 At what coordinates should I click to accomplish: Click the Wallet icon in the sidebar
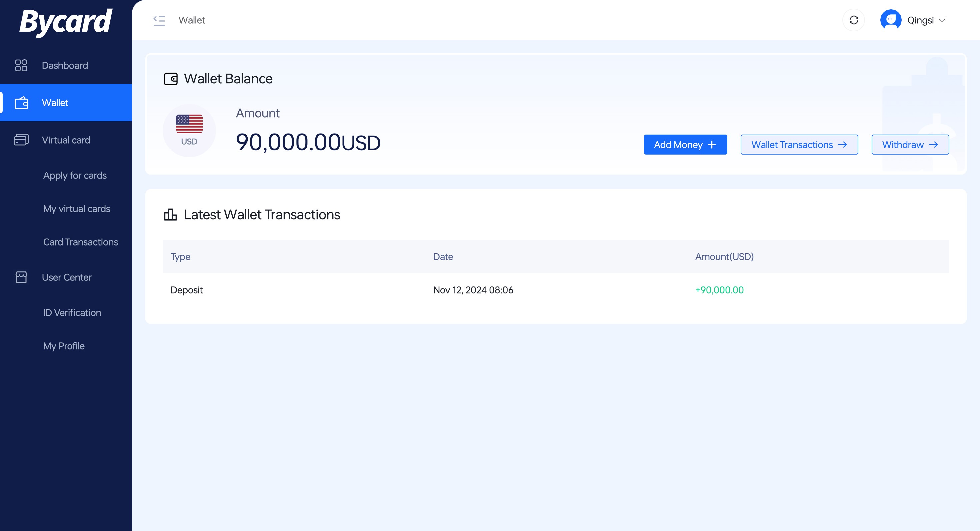[x=21, y=103]
